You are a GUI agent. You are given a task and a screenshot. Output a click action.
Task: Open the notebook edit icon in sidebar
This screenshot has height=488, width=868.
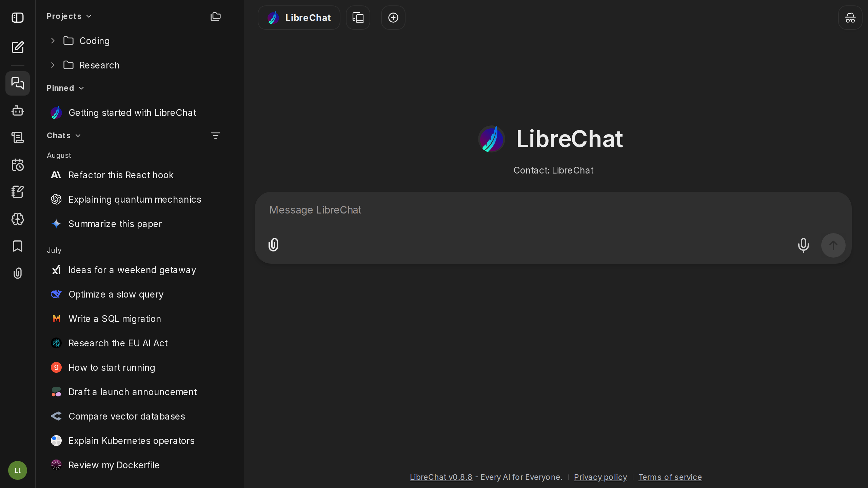[x=18, y=192]
